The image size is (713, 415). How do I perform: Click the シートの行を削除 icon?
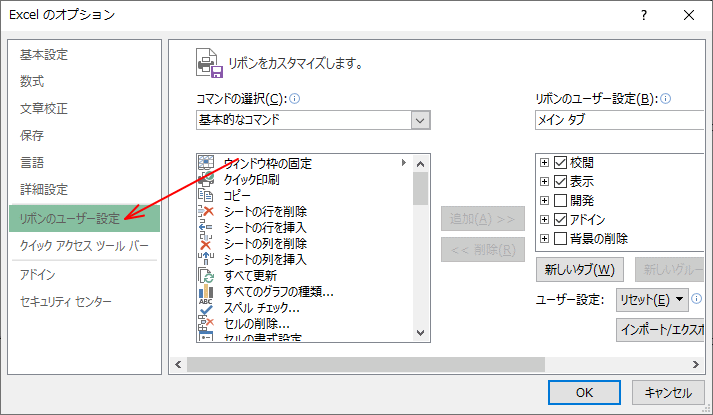point(206,211)
